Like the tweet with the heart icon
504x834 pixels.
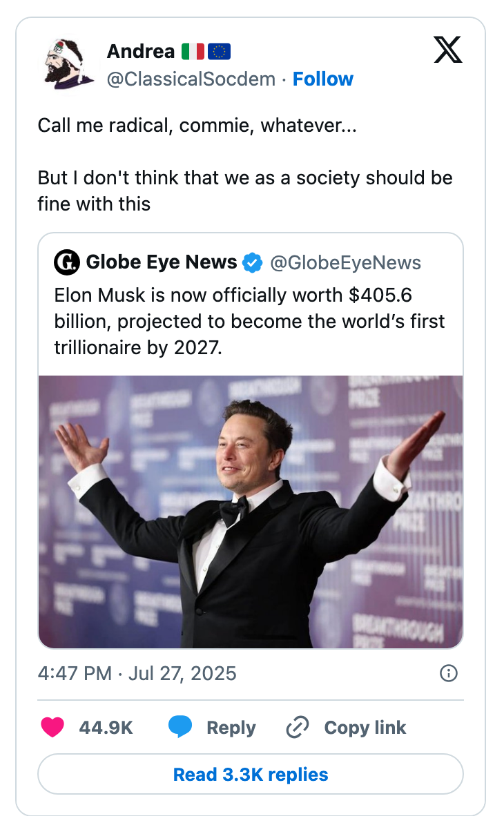click(52, 727)
